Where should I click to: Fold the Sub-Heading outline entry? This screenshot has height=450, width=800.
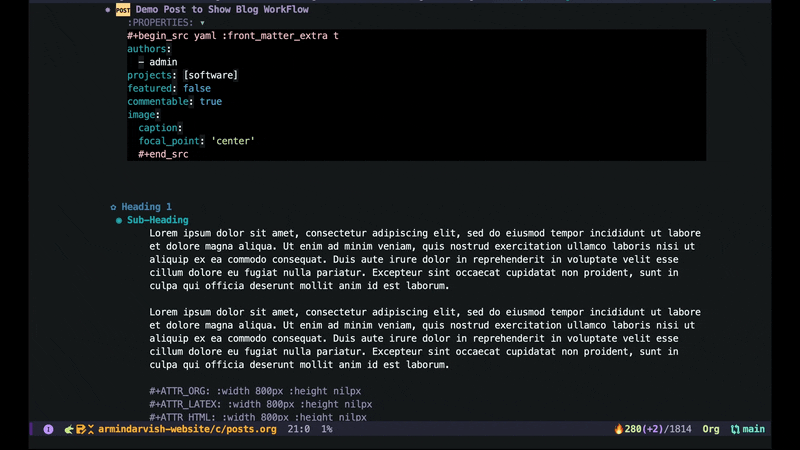click(158, 220)
